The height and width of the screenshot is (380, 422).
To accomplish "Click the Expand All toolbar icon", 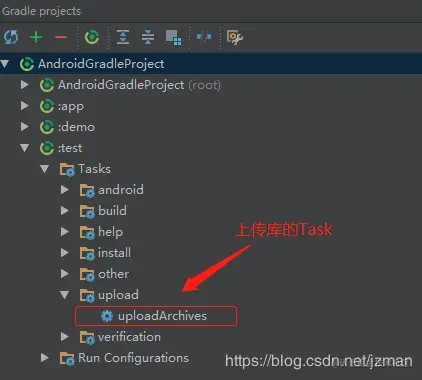I will (x=123, y=37).
